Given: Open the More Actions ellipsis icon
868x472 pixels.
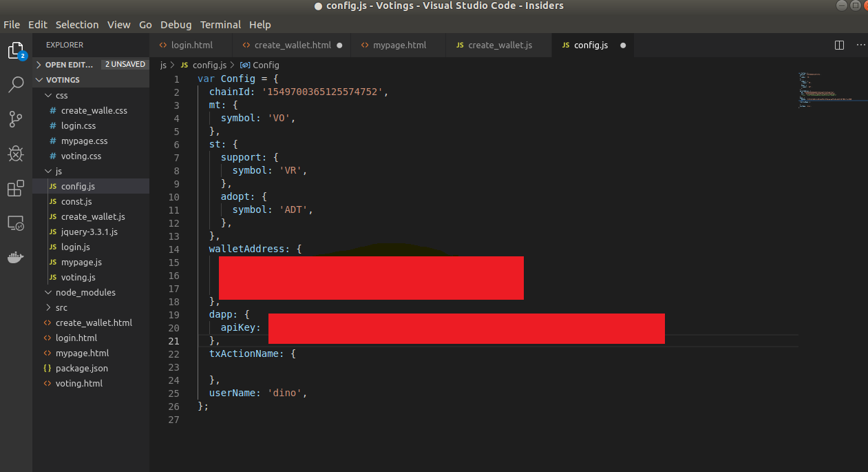Looking at the screenshot, I should [x=859, y=44].
